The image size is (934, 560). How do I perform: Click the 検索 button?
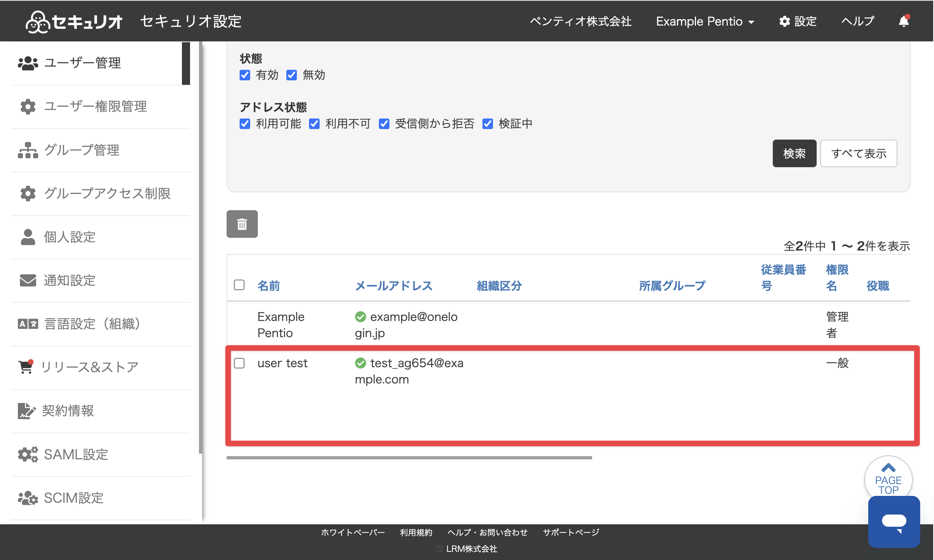click(x=794, y=153)
